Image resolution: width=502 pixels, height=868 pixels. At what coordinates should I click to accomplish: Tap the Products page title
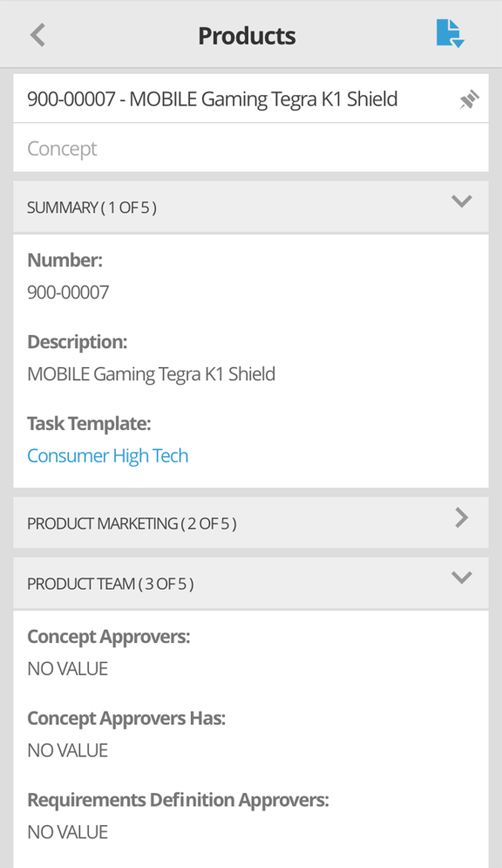tap(247, 36)
